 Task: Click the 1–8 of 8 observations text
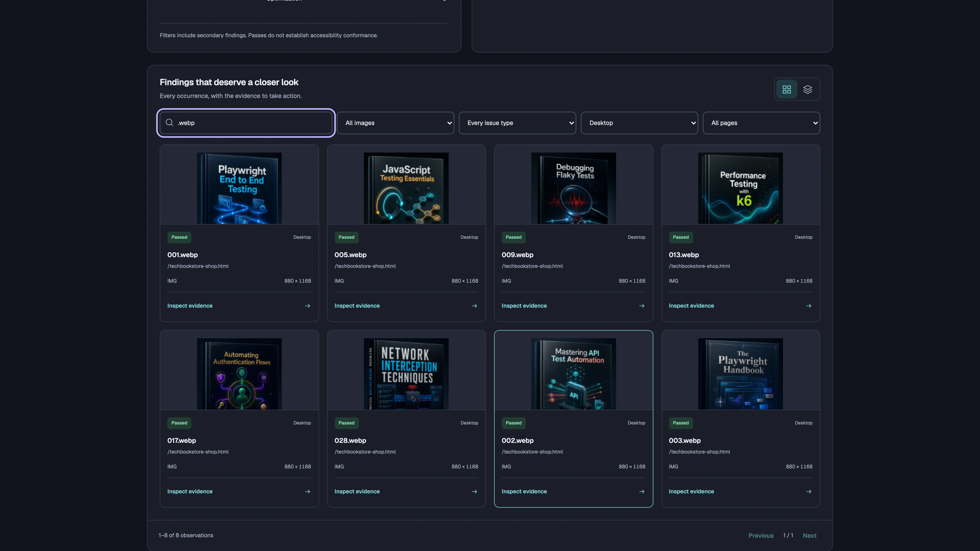pyautogui.click(x=186, y=535)
